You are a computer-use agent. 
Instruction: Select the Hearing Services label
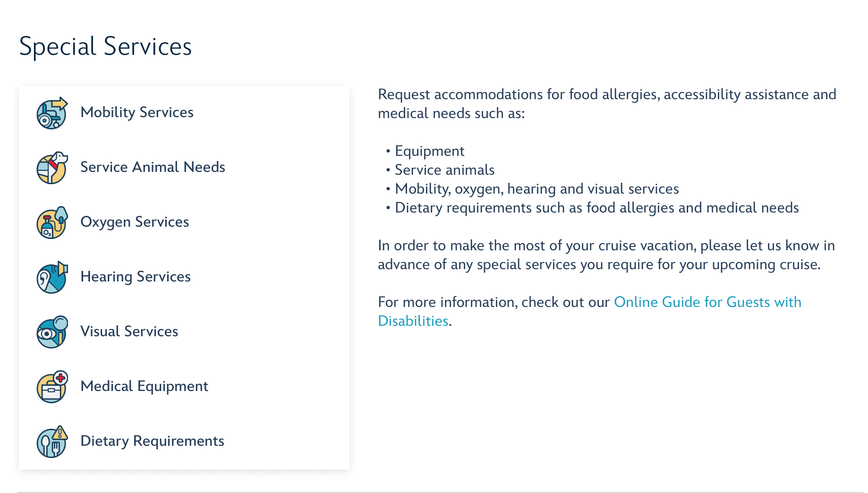click(136, 277)
